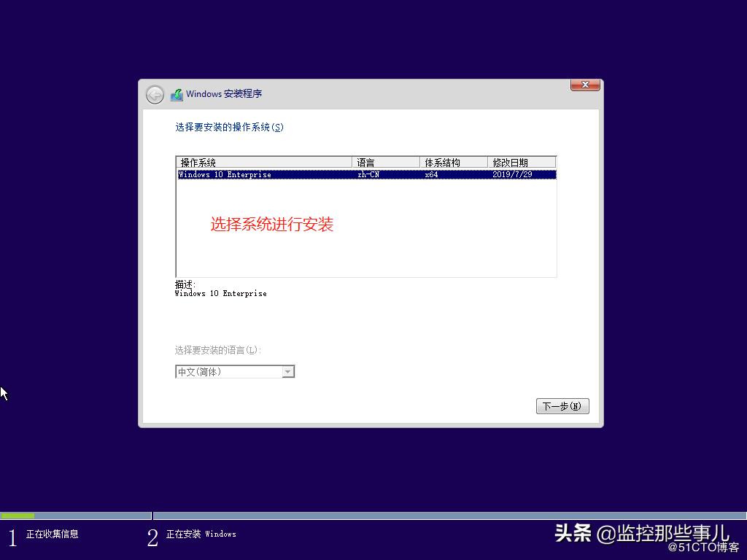Viewport: 747px width, 560px height.
Task: Click the back arrow navigation circle
Action: point(155,95)
